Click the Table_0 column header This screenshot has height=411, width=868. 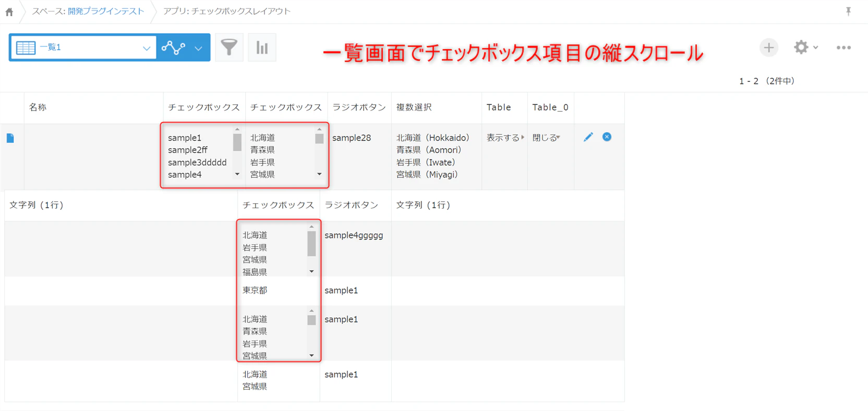(x=550, y=107)
